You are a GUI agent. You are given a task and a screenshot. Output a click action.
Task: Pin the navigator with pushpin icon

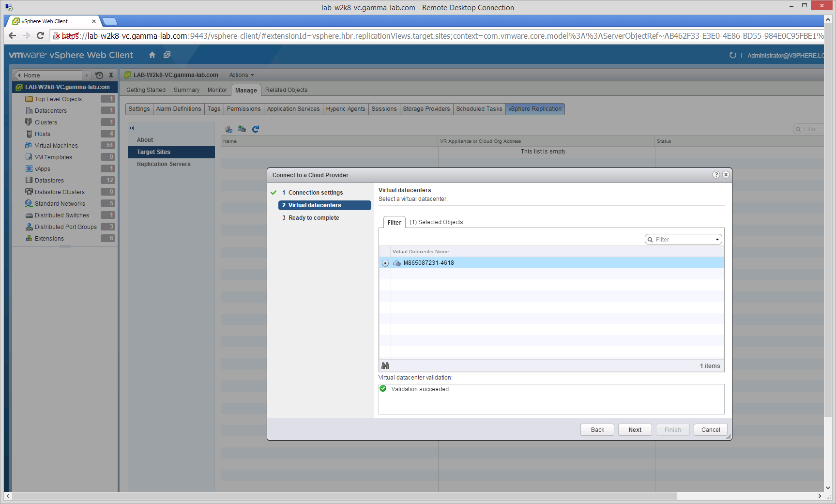[x=111, y=75]
